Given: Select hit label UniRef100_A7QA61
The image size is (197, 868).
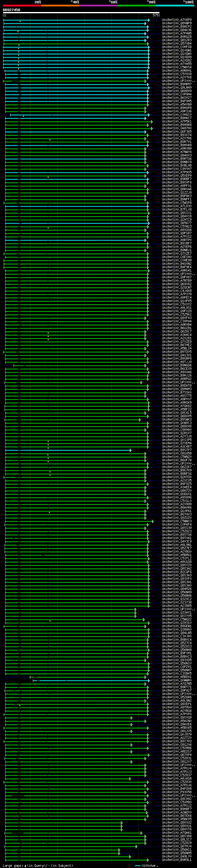Looking at the screenshot, I should pos(177,833).
